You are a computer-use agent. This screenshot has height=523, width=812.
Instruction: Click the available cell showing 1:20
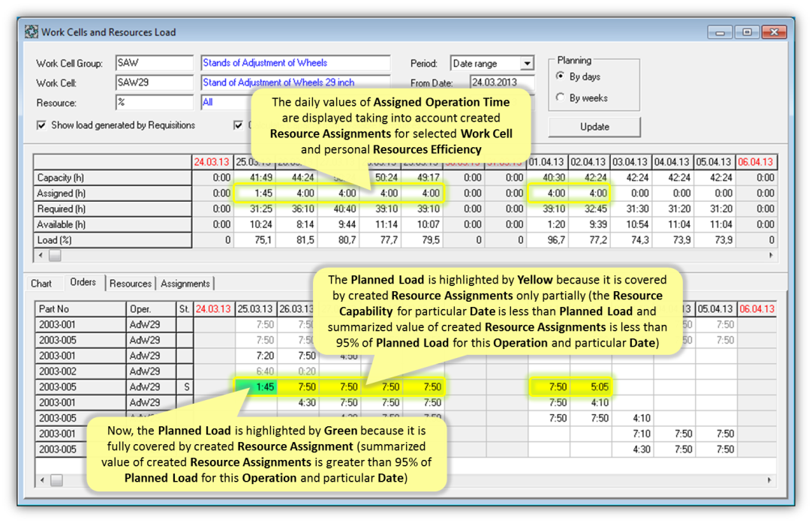click(547, 224)
